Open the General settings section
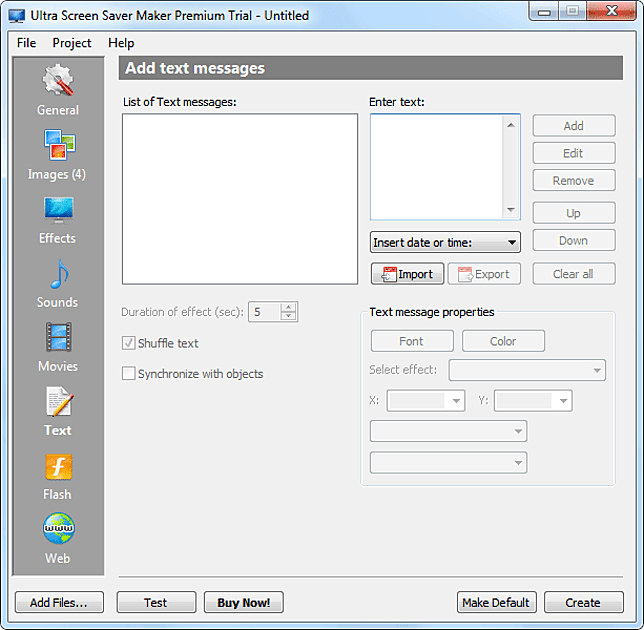 58,90
